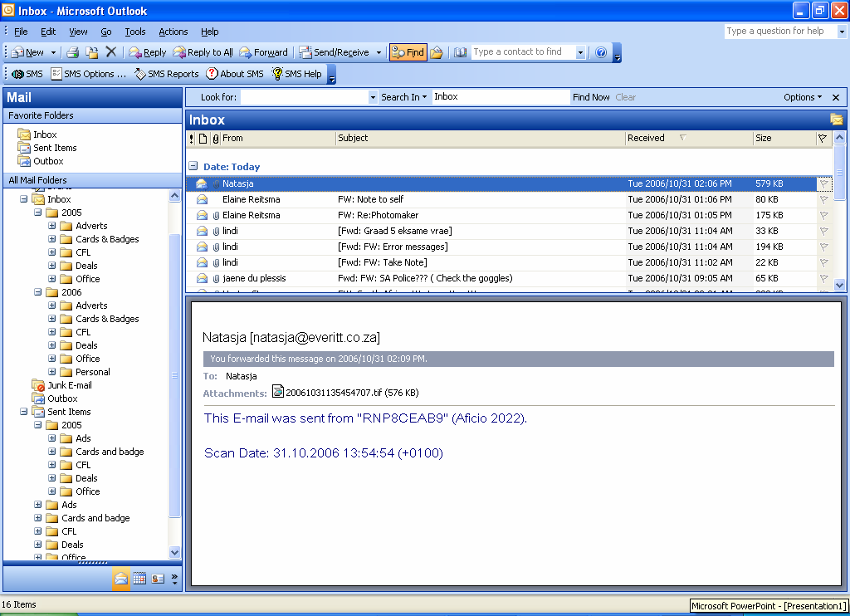
Task: Collapse the Date: Today group
Action: tap(193, 166)
